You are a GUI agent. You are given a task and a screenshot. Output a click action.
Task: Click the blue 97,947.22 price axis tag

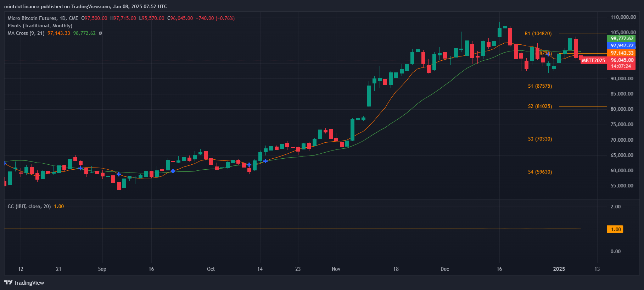(x=622, y=45)
